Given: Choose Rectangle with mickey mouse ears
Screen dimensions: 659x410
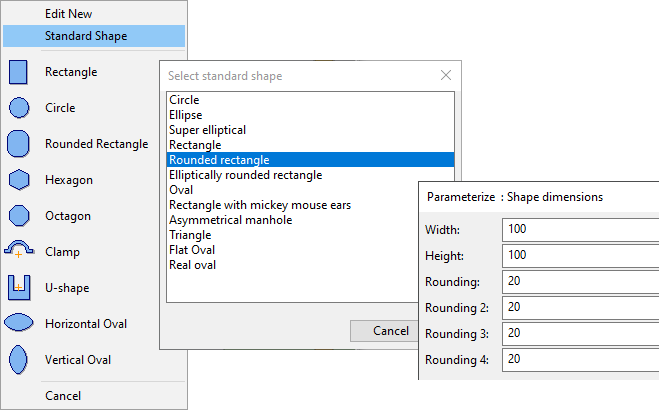Looking at the screenshot, I should pyautogui.click(x=260, y=205).
